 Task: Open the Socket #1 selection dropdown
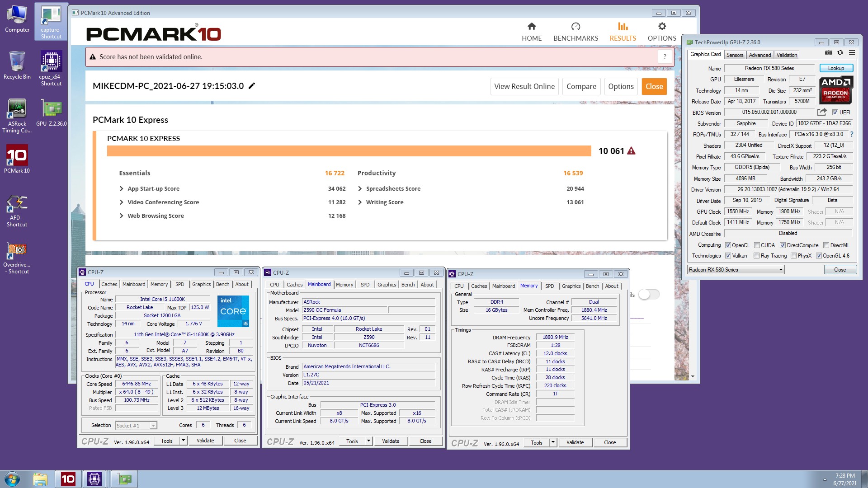(x=136, y=426)
